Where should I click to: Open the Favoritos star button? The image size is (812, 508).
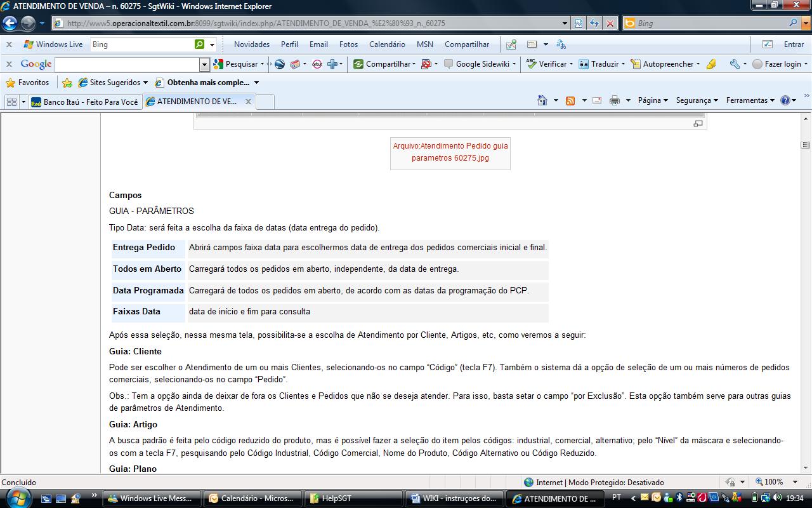coord(28,83)
